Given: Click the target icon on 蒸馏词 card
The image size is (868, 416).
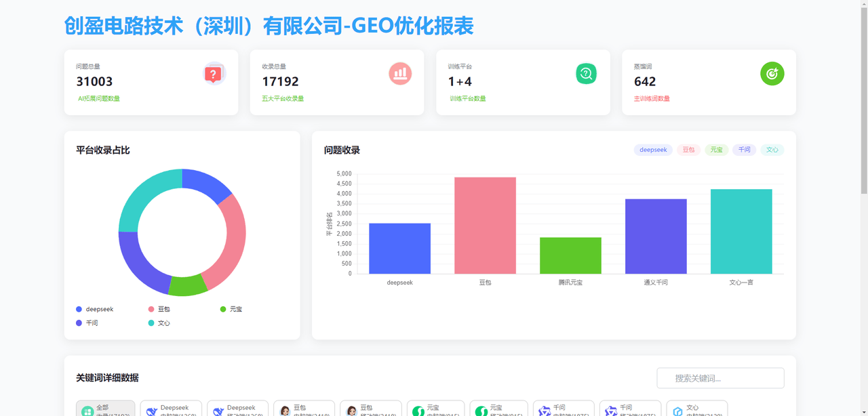Looking at the screenshot, I should (x=772, y=73).
